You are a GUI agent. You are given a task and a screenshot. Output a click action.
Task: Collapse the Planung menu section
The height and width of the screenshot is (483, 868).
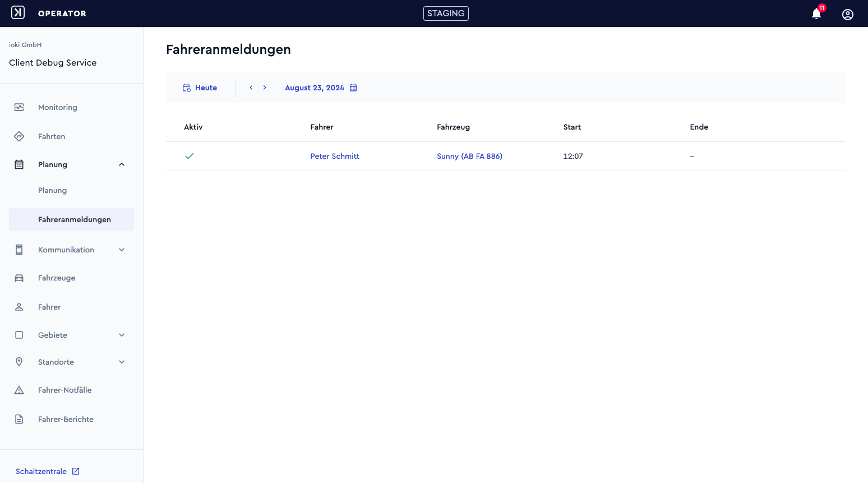122,164
